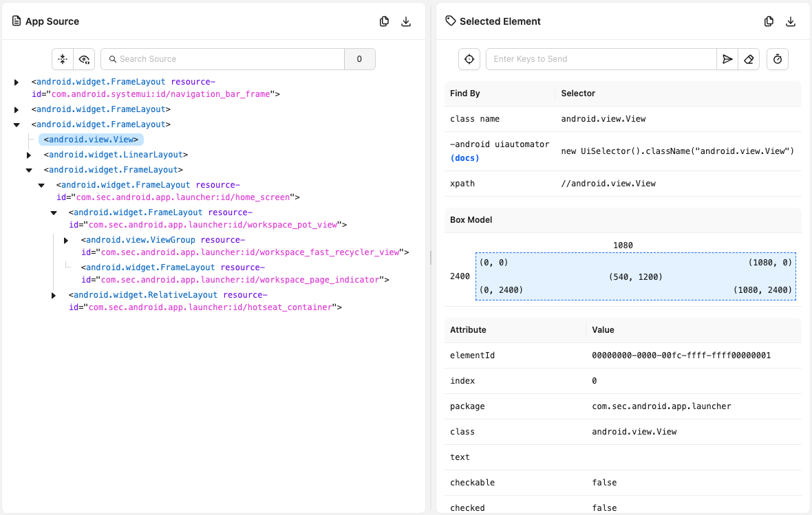Toggle element attributes visibility eye icon
812x515 pixels.
pyautogui.click(x=84, y=59)
